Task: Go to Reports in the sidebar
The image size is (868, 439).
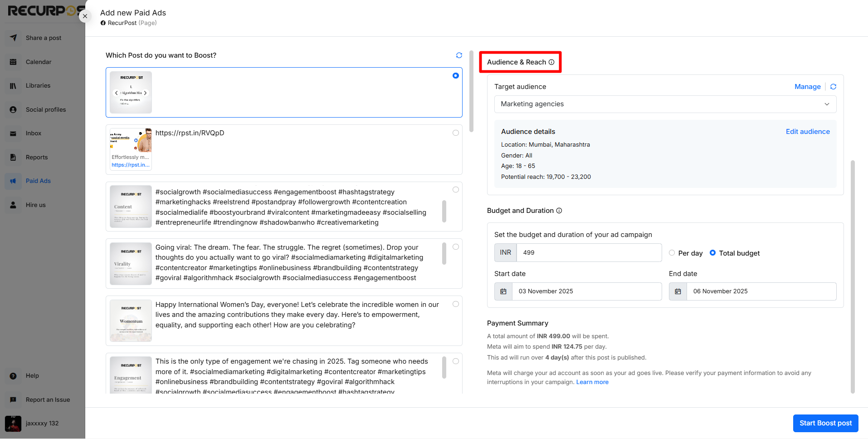Action: click(x=36, y=158)
